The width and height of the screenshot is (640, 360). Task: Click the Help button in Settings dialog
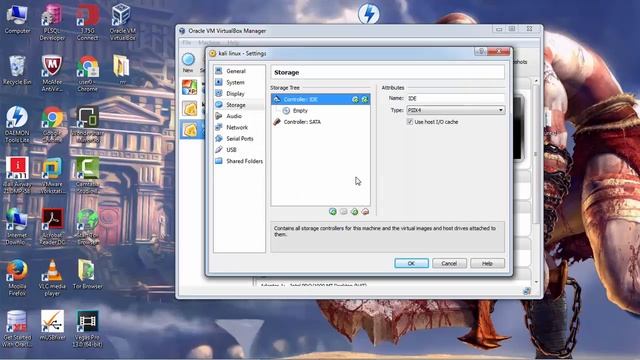click(487, 264)
